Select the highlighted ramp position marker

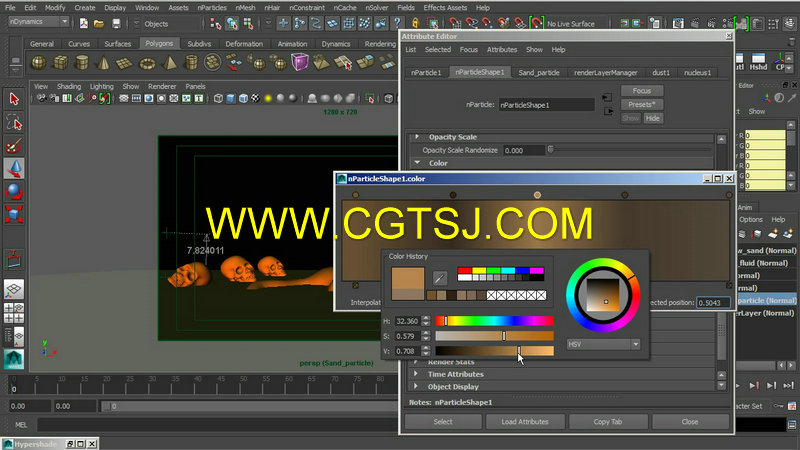[x=537, y=195]
